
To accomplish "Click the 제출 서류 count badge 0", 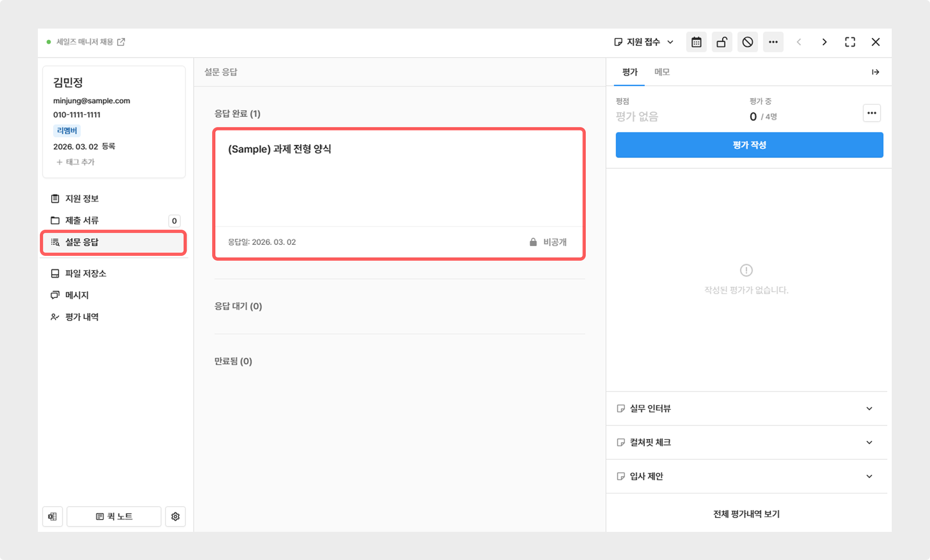I will (x=174, y=220).
